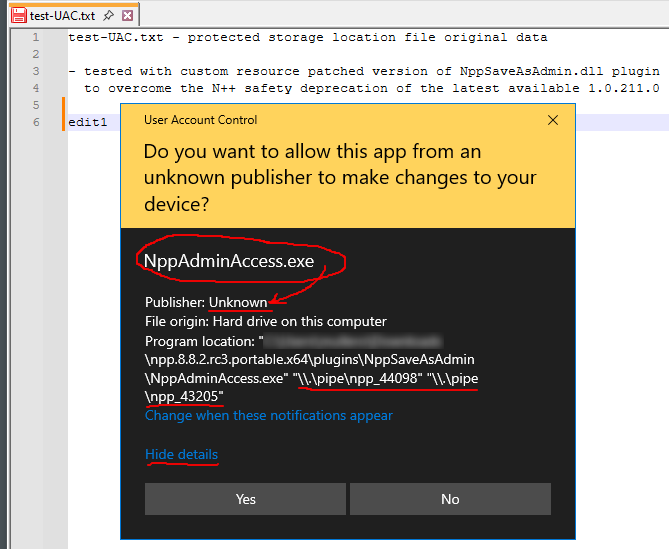Screen dimensions: 669x549
Task: Click the 'Publisher: Unknown' text
Action: tap(206, 302)
